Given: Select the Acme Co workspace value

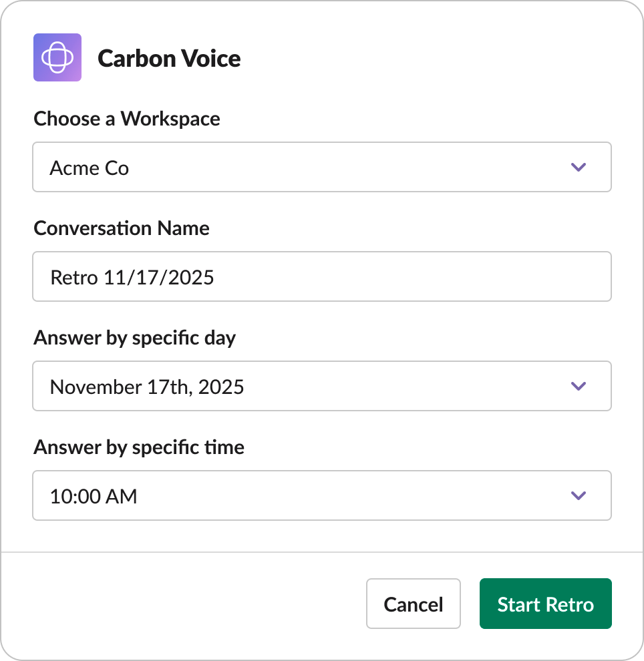Looking at the screenshot, I should pos(90,168).
